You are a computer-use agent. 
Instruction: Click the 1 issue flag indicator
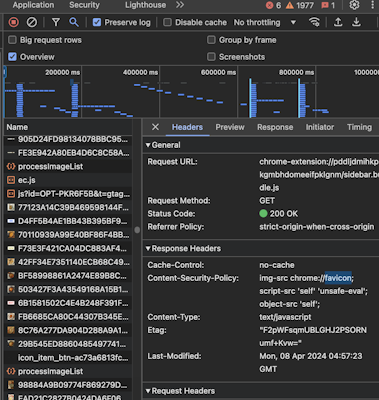coord(328,5)
